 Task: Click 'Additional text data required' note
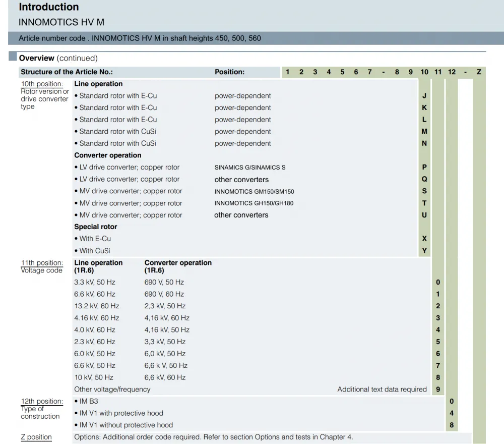382,390
